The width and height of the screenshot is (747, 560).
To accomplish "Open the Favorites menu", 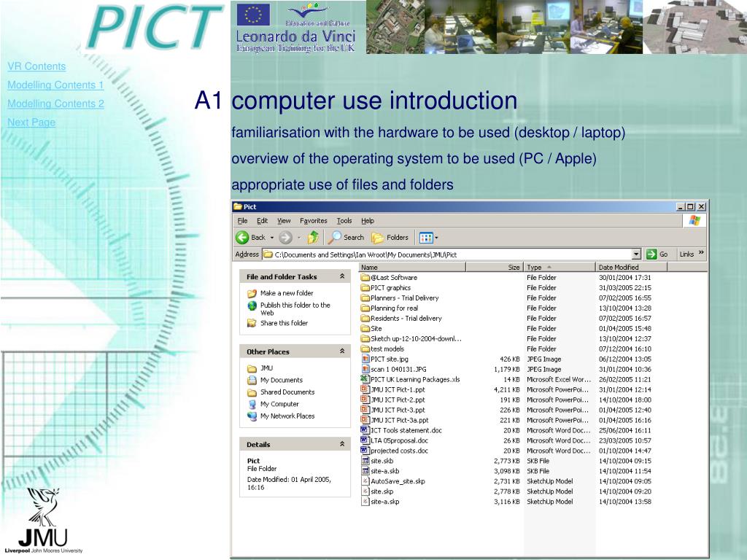I will 314,221.
